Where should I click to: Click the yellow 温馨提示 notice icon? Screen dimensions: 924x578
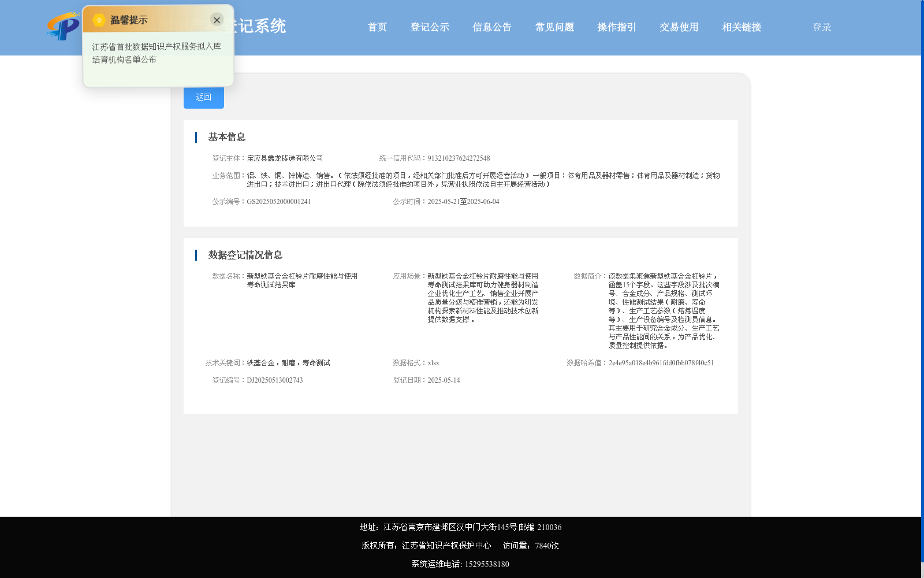click(x=99, y=20)
